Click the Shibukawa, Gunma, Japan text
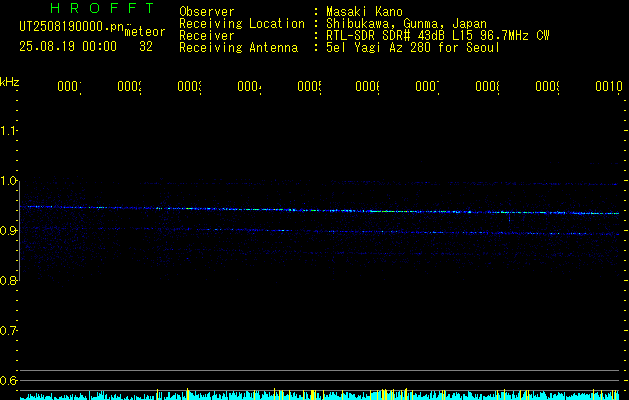The image size is (629, 400). (406, 24)
